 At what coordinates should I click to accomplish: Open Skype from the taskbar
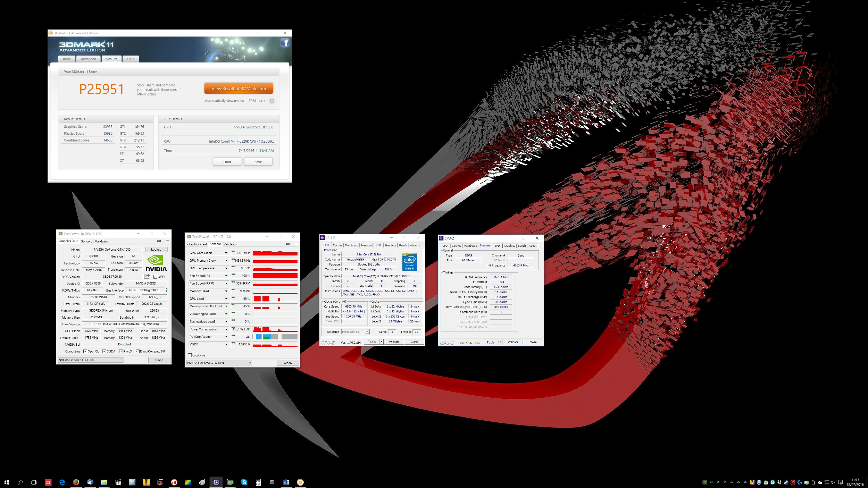(x=244, y=482)
